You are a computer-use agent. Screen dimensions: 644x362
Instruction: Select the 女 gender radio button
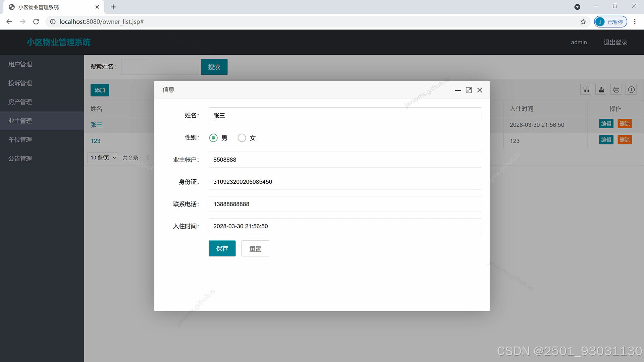(x=242, y=138)
